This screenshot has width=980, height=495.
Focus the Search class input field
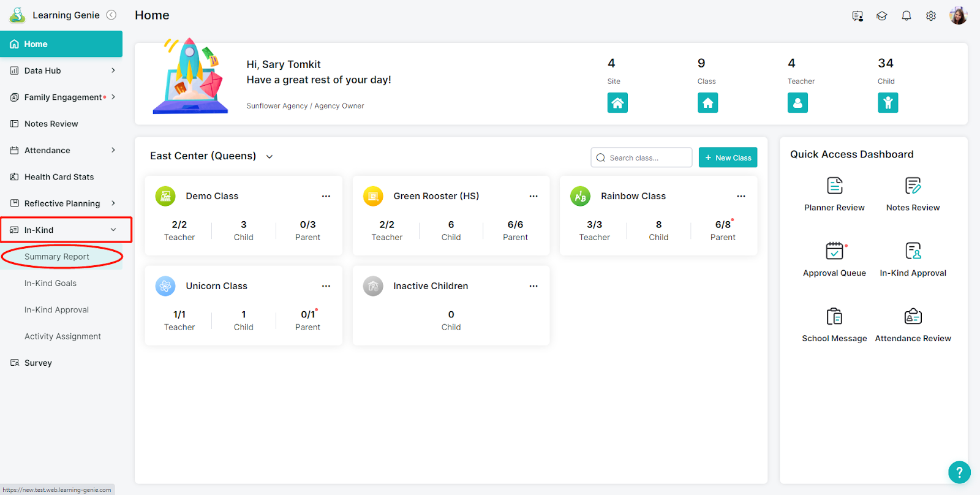[x=641, y=157]
